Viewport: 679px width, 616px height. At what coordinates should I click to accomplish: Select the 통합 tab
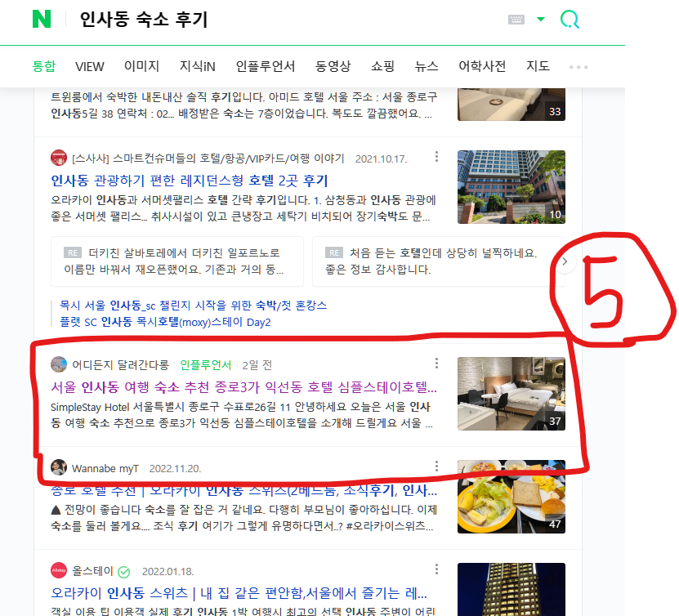click(x=44, y=66)
